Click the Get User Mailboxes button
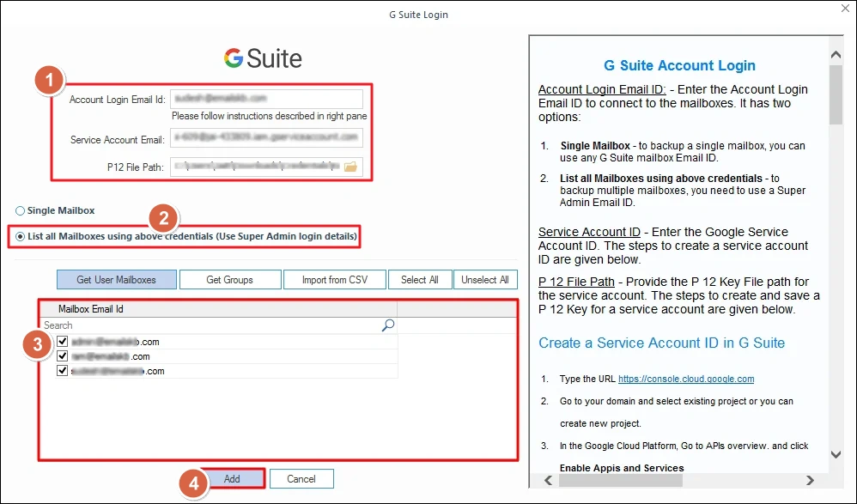 117,280
